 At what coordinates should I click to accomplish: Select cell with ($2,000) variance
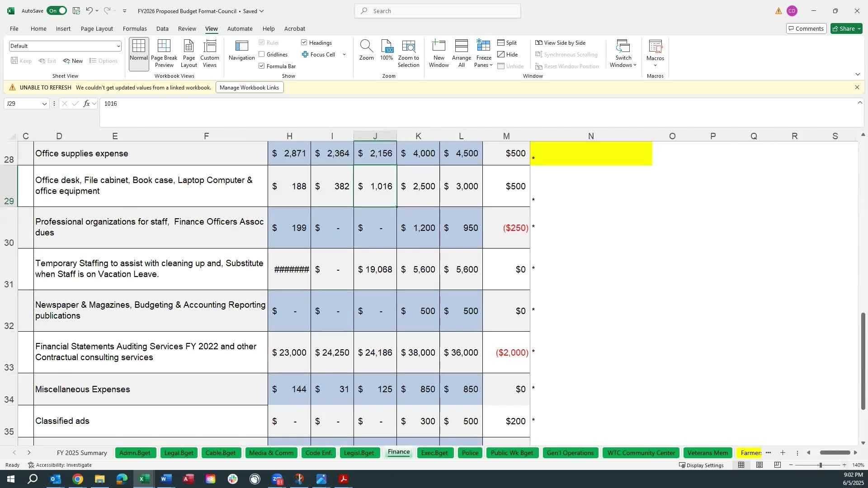point(506,352)
